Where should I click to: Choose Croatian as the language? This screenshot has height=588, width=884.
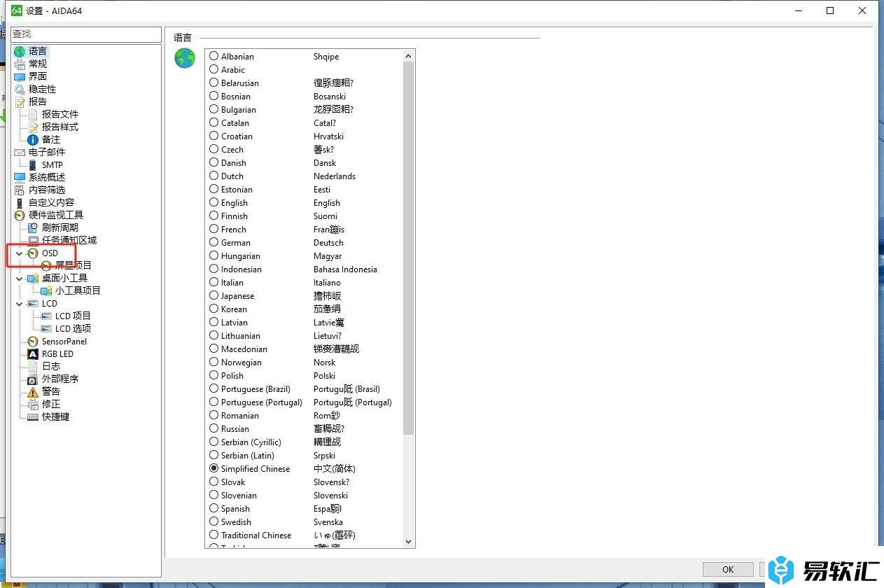coord(214,136)
